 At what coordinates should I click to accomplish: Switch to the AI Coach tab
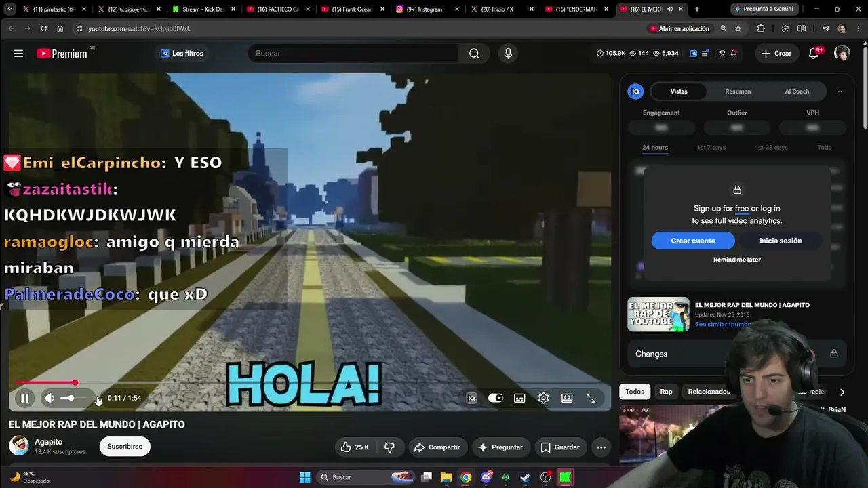click(797, 91)
